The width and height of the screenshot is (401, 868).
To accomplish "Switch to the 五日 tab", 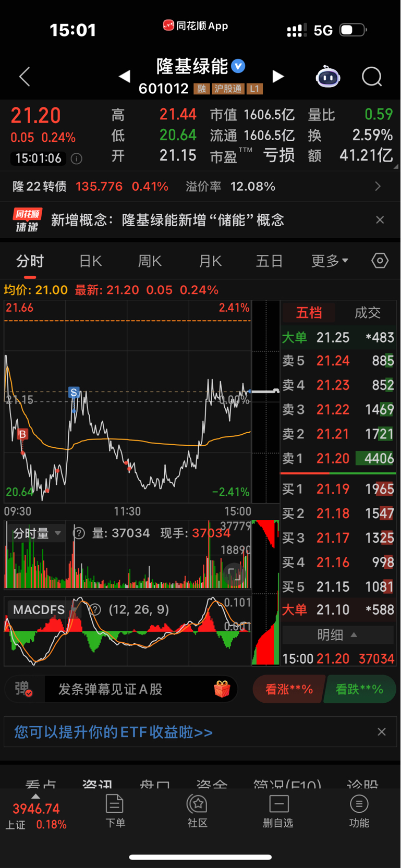I will (269, 261).
